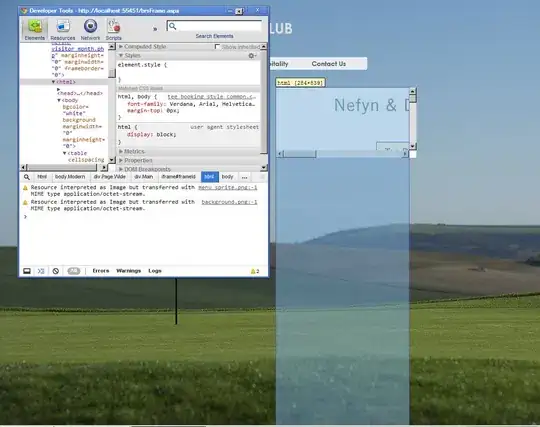Click the Search Elements input field
The width and height of the screenshot is (540, 427).
pos(214,26)
